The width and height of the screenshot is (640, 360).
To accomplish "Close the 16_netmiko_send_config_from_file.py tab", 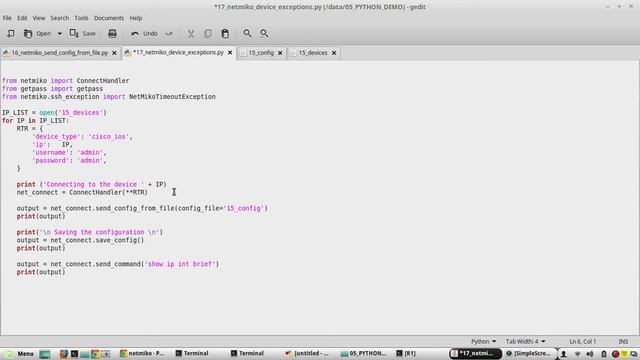I will point(114,53).
